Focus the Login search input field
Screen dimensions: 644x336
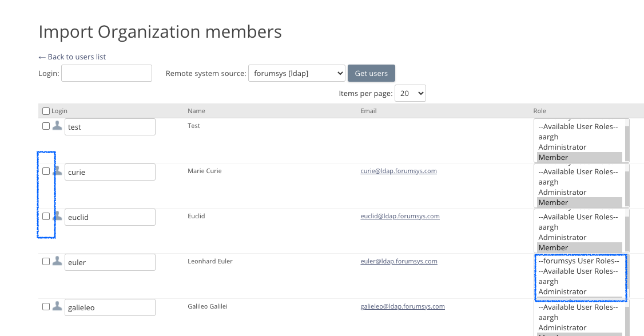point(106,73)
